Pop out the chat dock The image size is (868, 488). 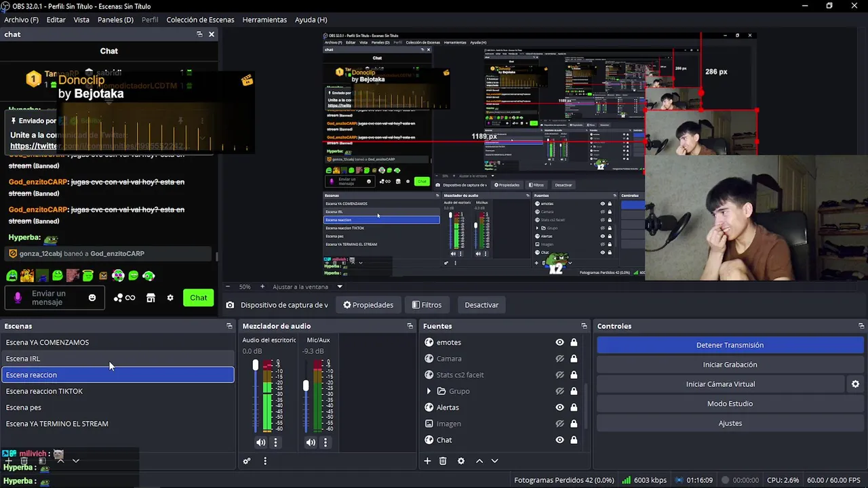[x=199, y=34]
